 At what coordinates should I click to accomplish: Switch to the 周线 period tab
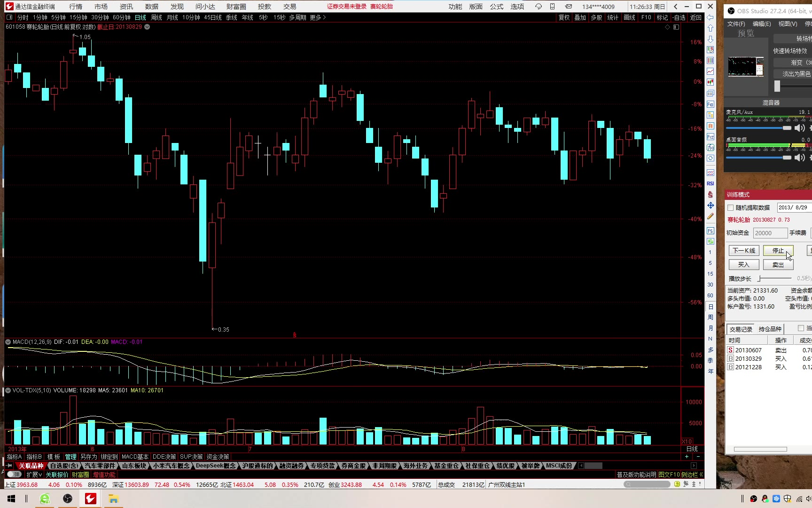coord(156,17)
